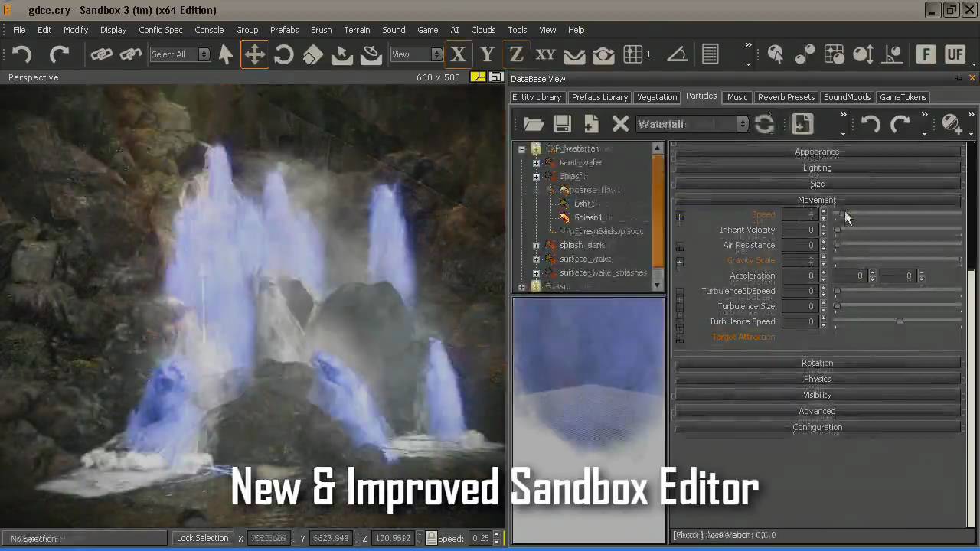980x551 pixels.
Task: Click the camera-shaped snapping icon
Action: (x=603, y=54)
